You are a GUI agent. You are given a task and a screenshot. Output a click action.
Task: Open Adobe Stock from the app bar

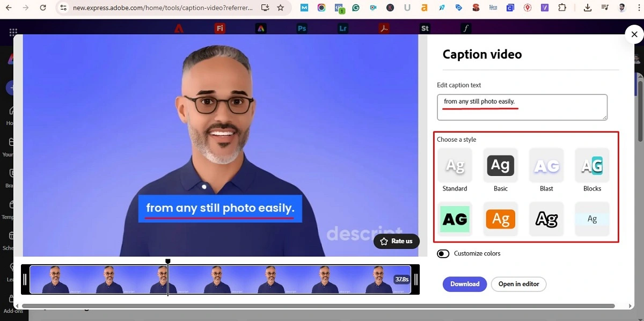425,27
